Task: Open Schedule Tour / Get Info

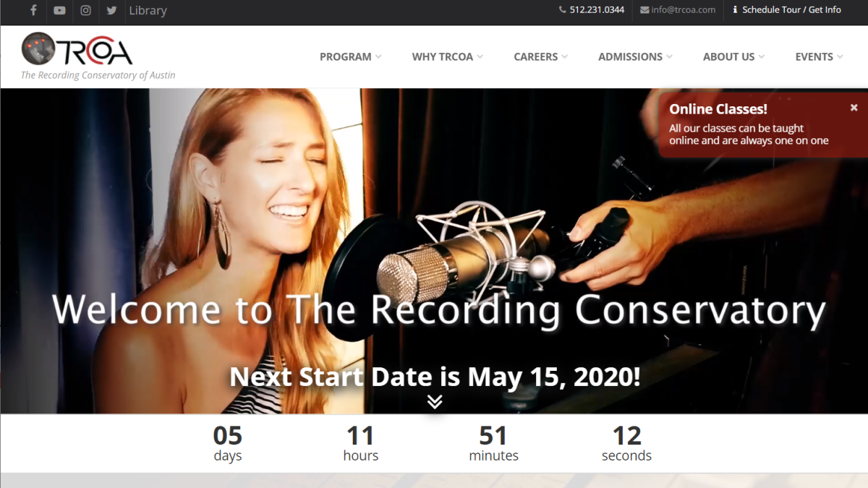Action: click(786, 10)
